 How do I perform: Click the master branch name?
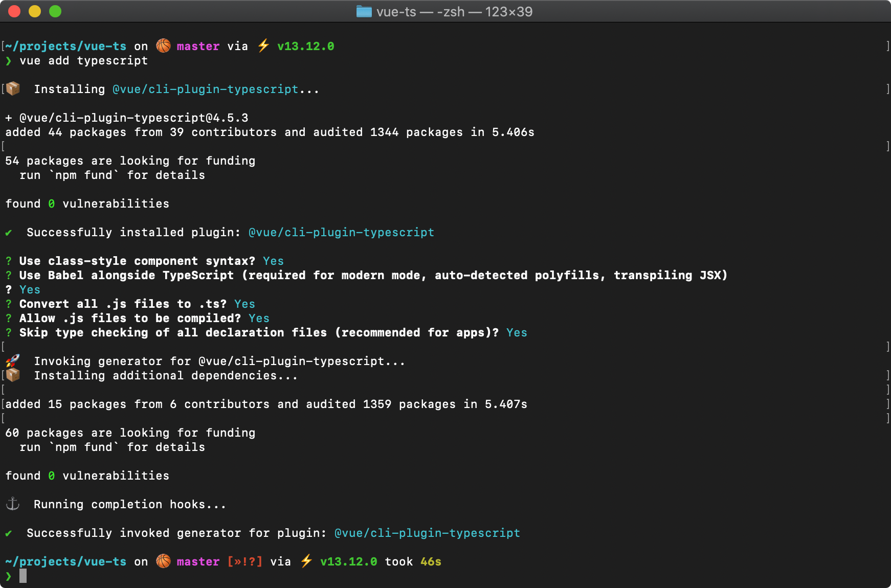198,46
